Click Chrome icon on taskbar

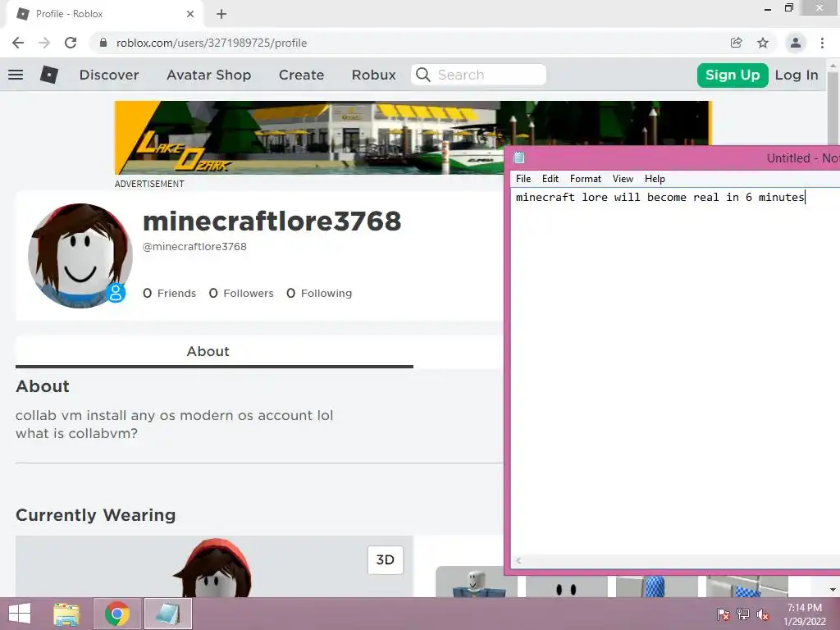(x=117, y=614)
